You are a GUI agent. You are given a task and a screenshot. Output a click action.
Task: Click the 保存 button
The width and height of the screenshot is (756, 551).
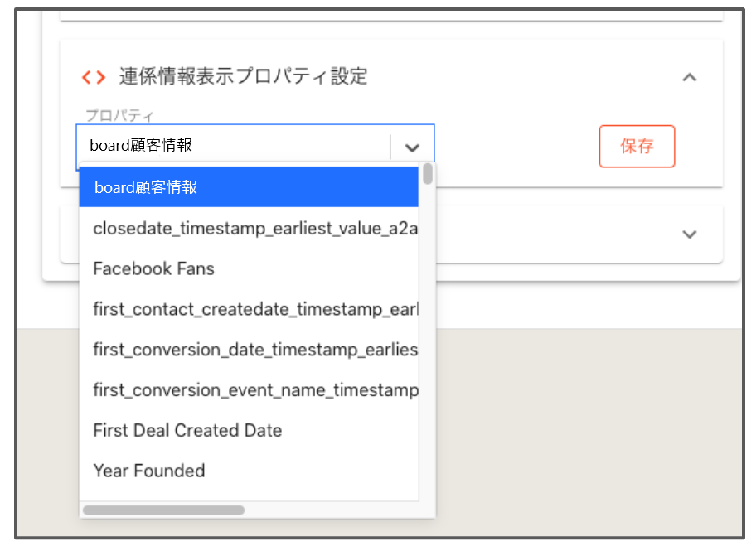[637, 146]
